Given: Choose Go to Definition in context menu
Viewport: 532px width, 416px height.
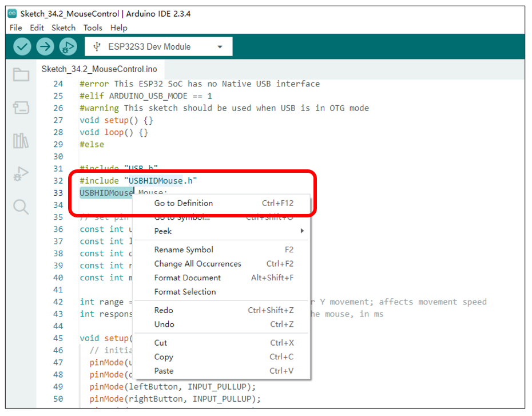Looking at the screenshot, I should (x=221, y=203).
